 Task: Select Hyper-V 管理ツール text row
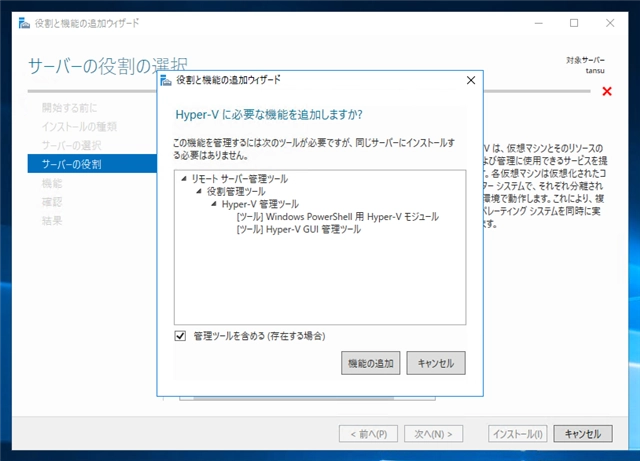point(260,204)
